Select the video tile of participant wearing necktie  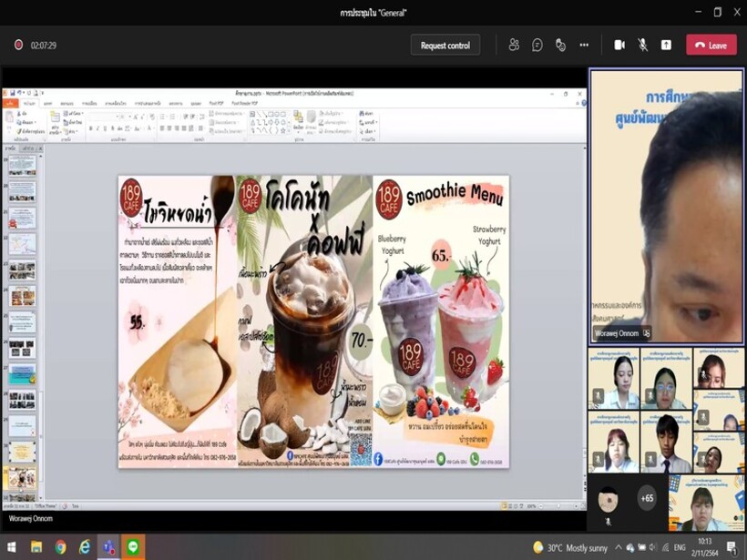pyautogui.click(x=666, y=442)
